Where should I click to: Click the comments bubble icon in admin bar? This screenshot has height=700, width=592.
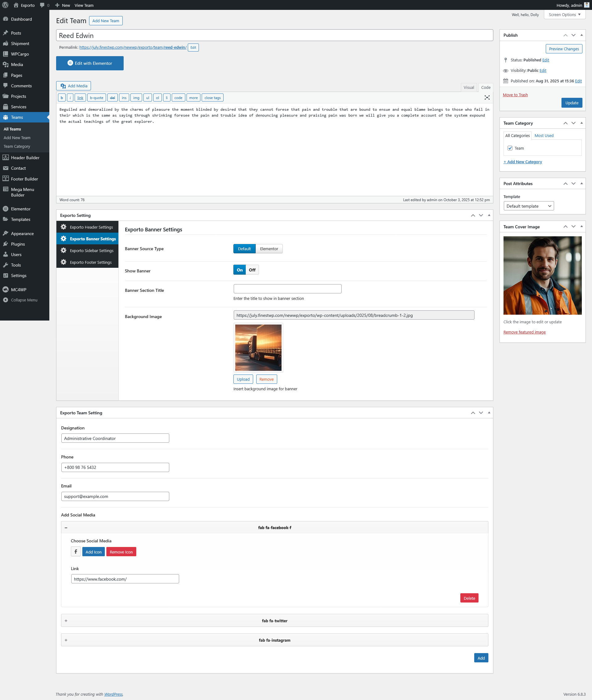tap(42, 5)
